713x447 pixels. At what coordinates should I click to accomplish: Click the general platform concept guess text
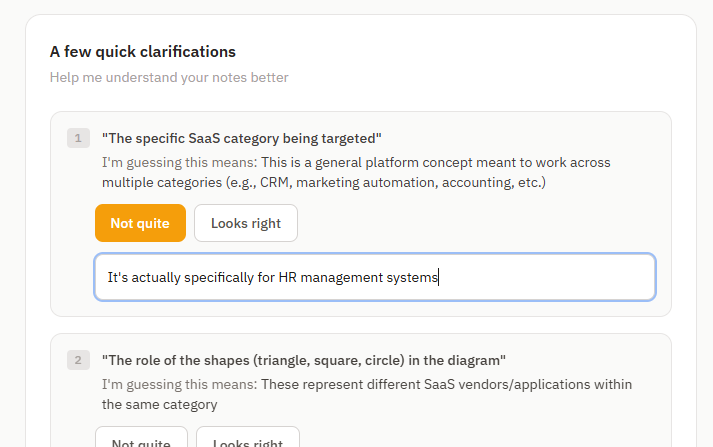tap(435, 162)
